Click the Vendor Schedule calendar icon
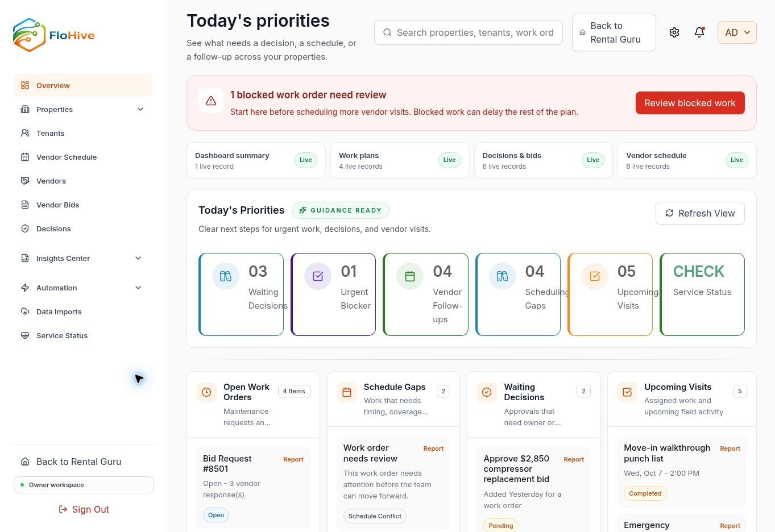 pyautogui.click(x=25, y=157)
